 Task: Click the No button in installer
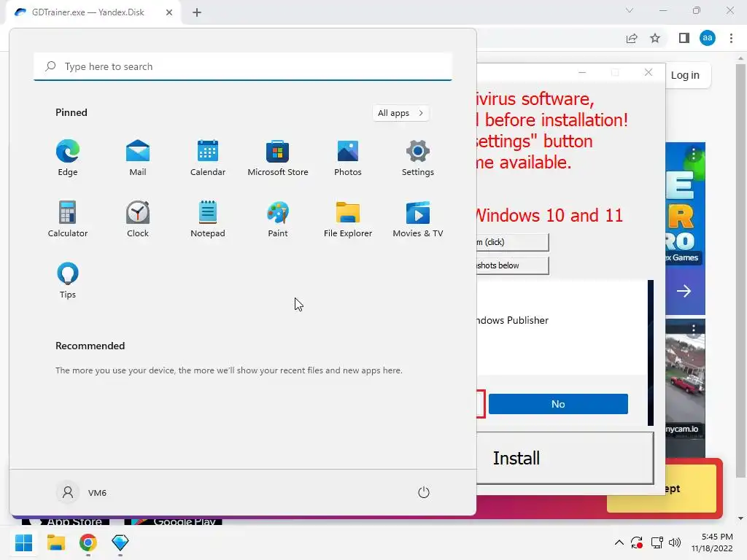click(558, 404)
